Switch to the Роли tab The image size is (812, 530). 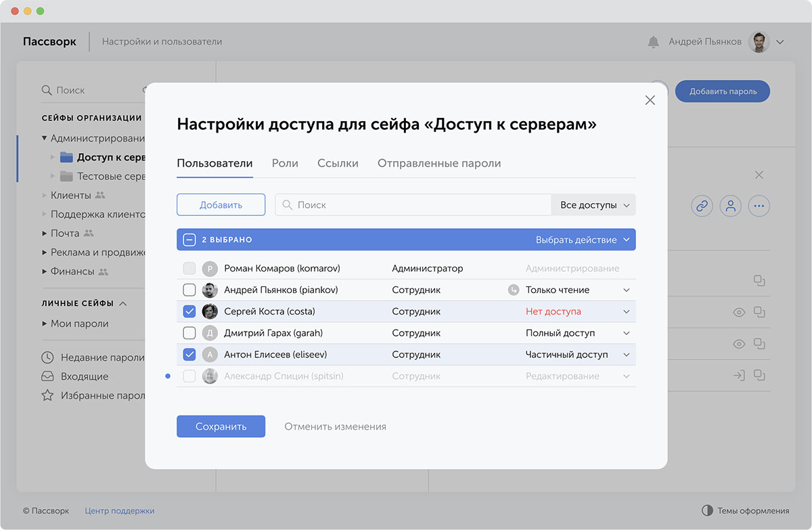[285, 163]
